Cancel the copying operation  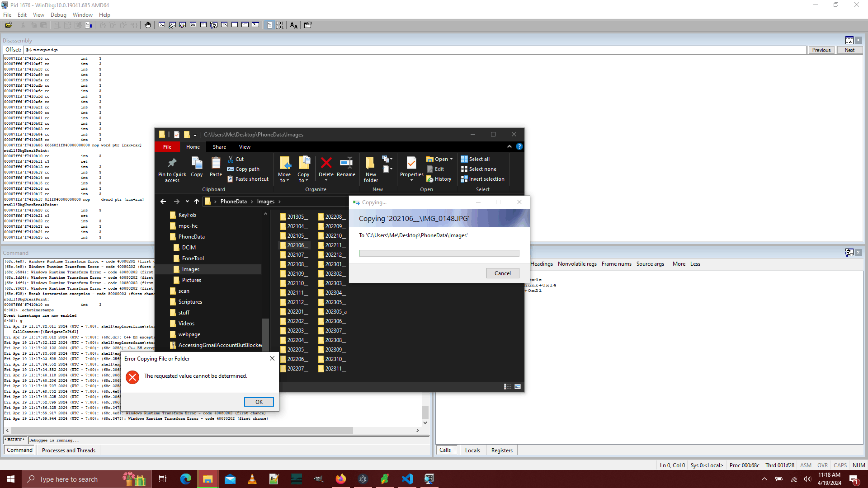tap(502, 273)
